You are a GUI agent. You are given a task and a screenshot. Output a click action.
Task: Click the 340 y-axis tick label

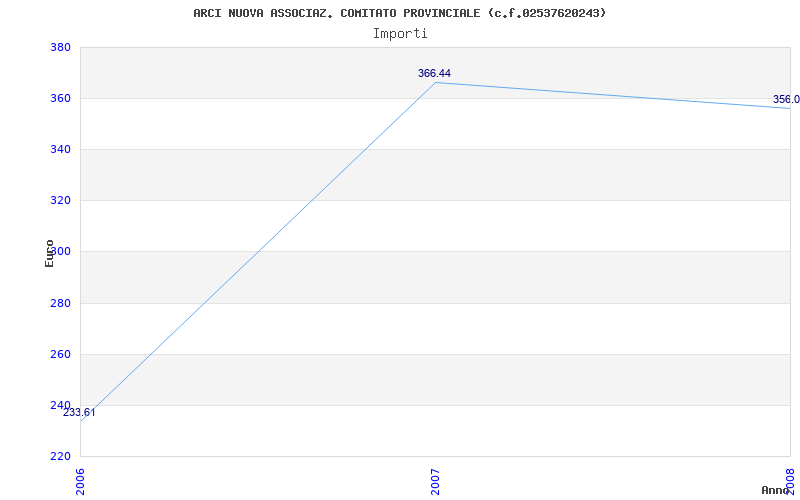click(x=60, y=149)
